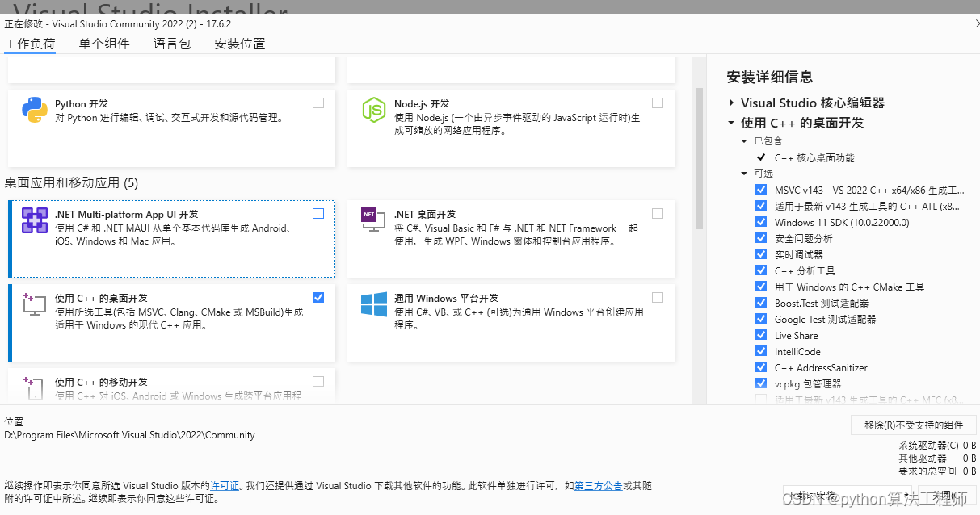Uncheck the 使用 C++ 的桌面开发 workload checkbox

(318, 297)
